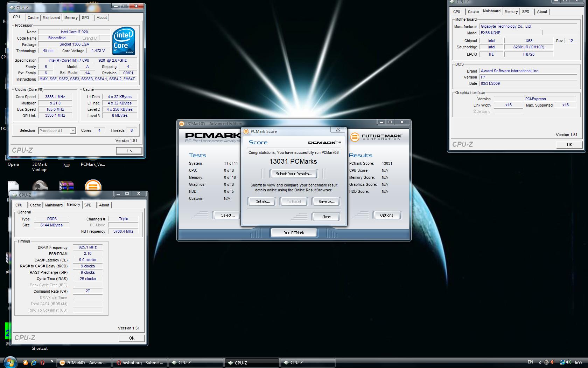
Task: Click the Multiplier x 21.0 value
Action: pos(55,103)
